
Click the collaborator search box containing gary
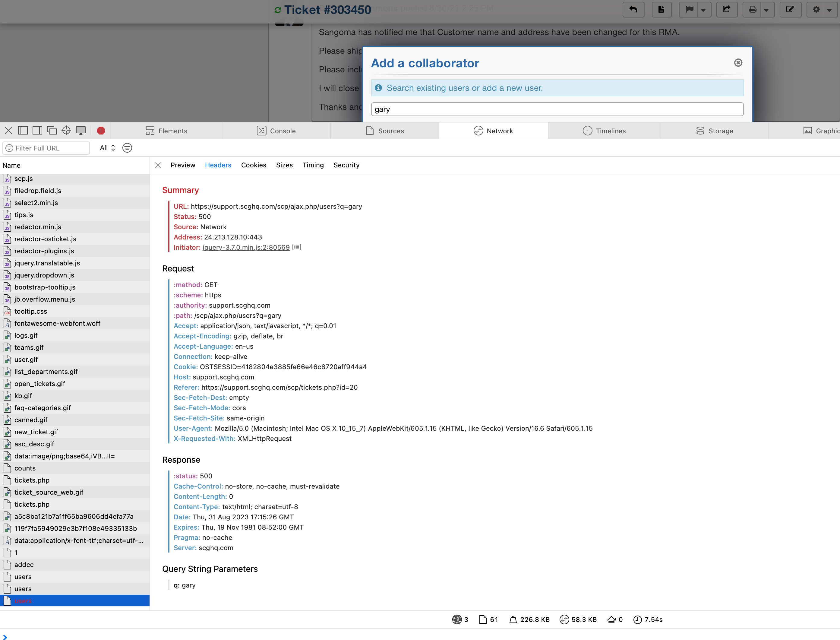coord(557,109)
